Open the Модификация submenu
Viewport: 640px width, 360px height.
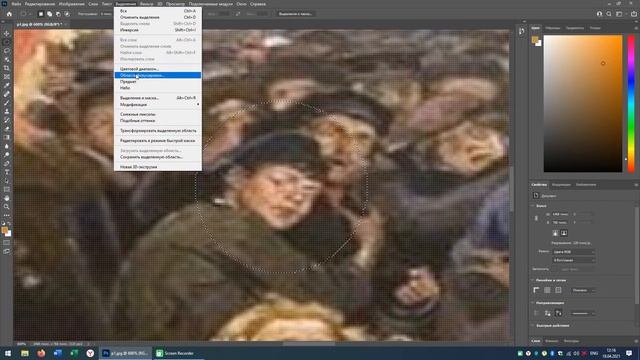pyautogui.click(x=158, y=105)
